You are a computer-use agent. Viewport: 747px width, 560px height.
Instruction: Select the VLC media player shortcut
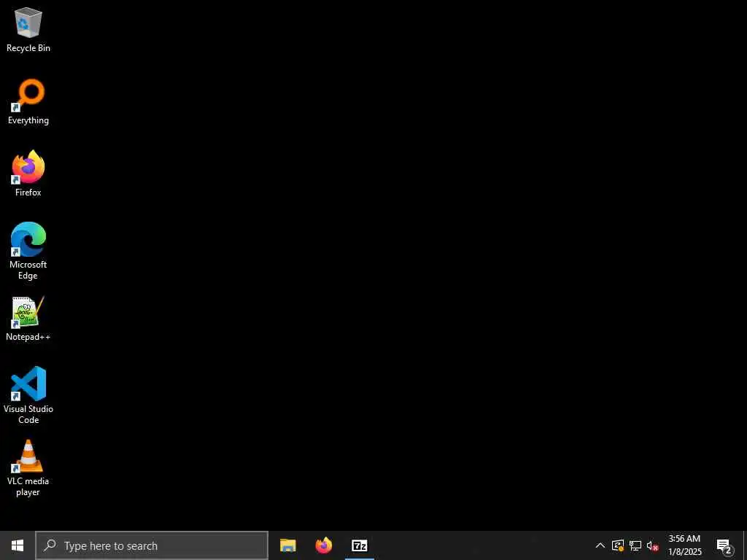(28, 467)
